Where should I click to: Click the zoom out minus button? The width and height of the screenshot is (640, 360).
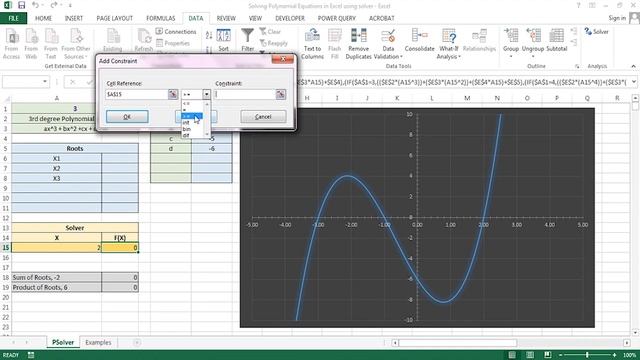561,355
